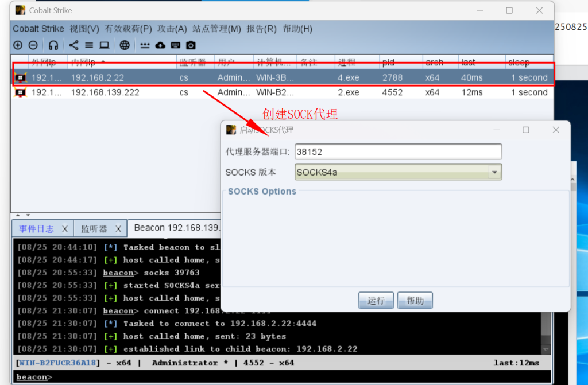This screenshot has height=385, width=588.
Task: Click the beacon> command input line
Action: 283,377
